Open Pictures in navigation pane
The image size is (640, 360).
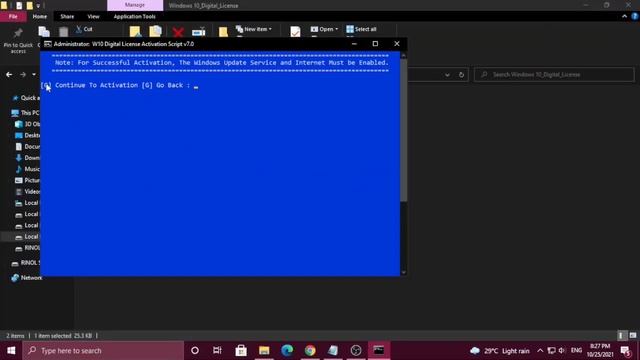pos(27,180)
